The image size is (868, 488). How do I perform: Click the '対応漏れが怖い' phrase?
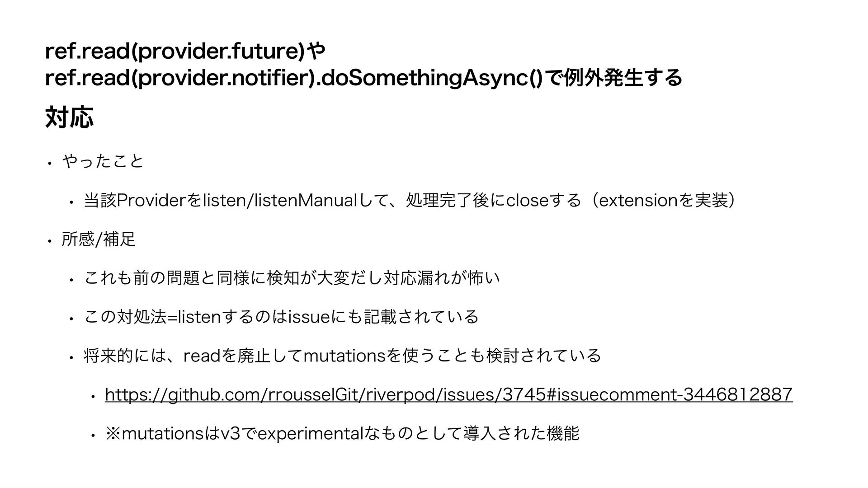[x=441, y=278]
